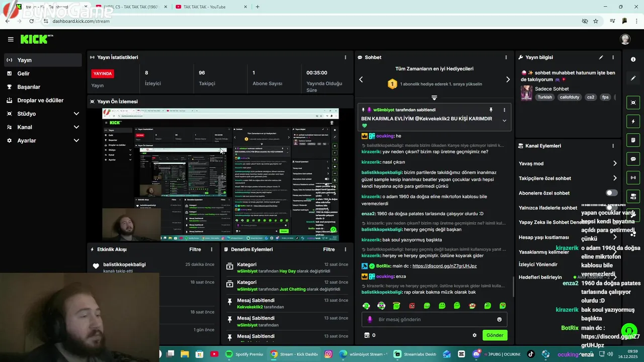Open Droplar ve ödüller in sidebar
This screenshot has height=362, width=644.
[43, 100]
